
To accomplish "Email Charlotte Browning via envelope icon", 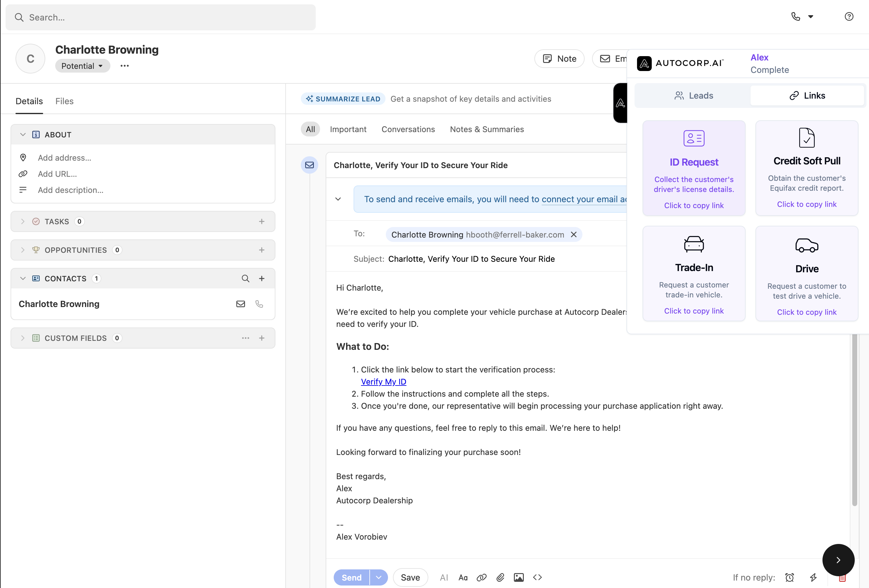I will [240, 304].
